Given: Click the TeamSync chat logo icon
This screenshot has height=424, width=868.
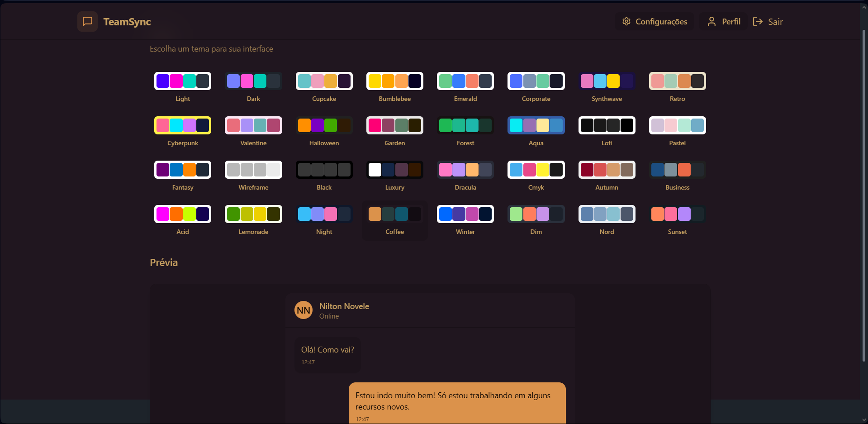Looking at the screenshot, I should coord(87,21).
